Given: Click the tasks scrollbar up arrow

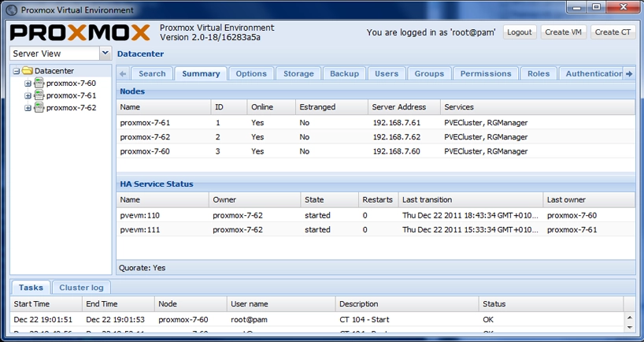Looking at the screenshot, I should pyautogui.click(x=630, y=318).
